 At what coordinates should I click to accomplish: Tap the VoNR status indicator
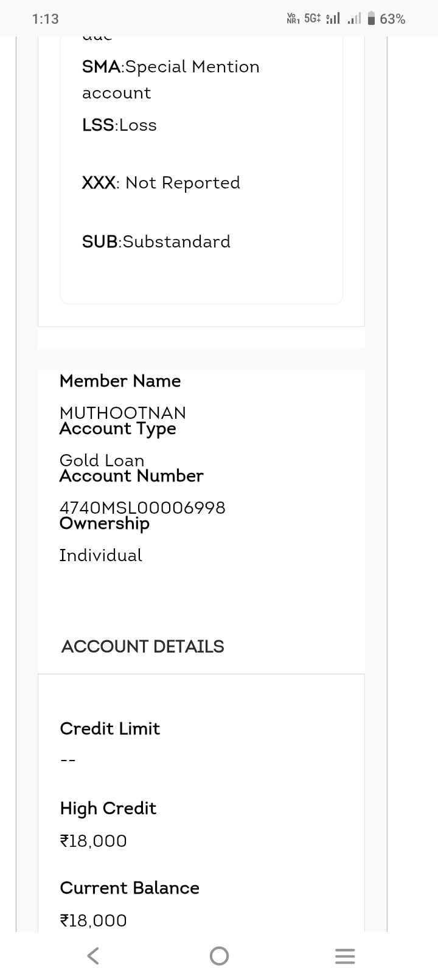pyautogui.click(x=293, y=18)
